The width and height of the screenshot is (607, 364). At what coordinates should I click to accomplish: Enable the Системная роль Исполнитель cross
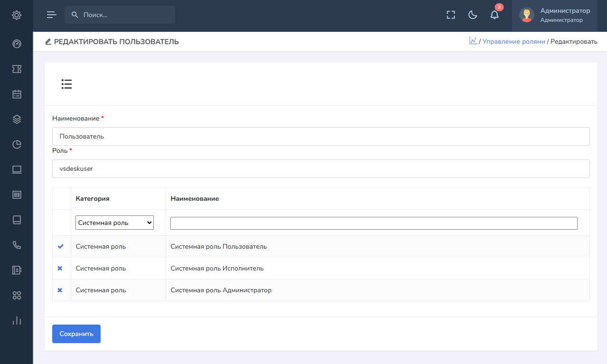(x=60, y=269)
